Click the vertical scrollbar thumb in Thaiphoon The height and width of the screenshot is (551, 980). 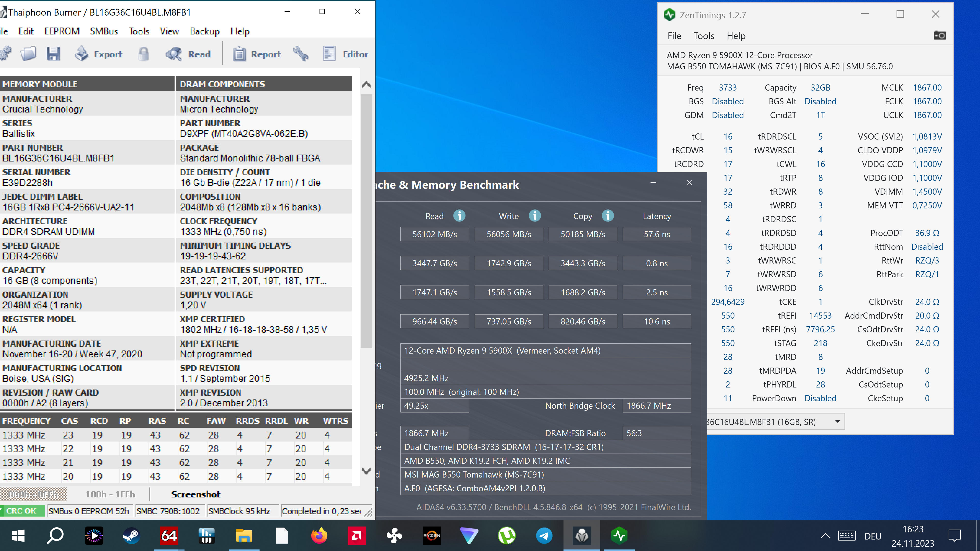coord(366,221)
